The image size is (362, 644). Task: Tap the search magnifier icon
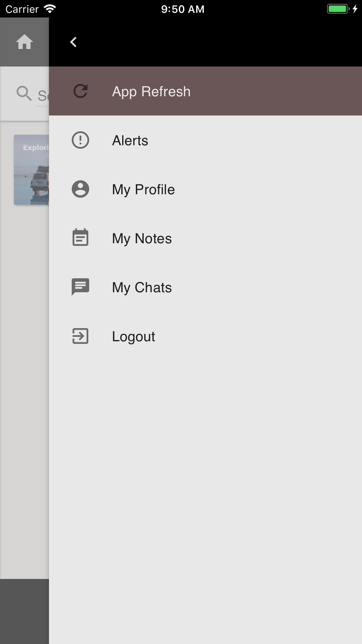[24, 94]
